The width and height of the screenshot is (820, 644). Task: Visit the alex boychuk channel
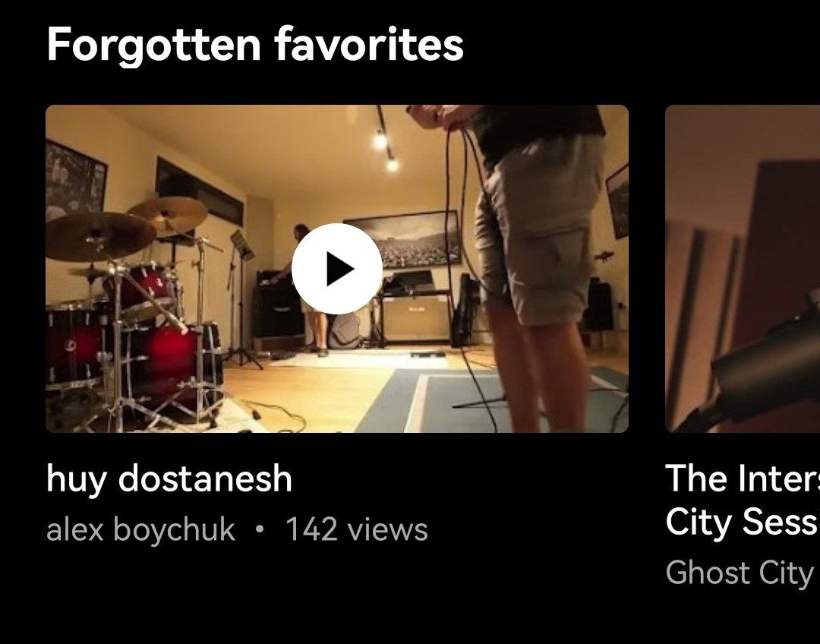140,529
